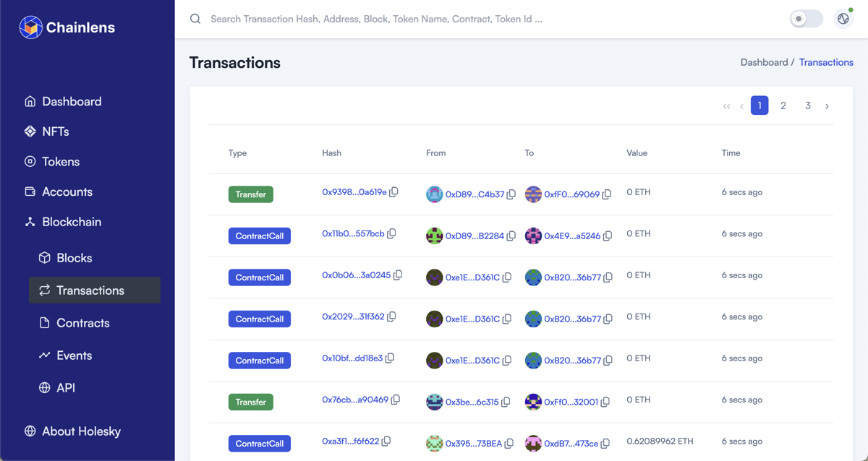This screenshot has height=461, width=868.
Task: Go to pagination page 2
Action: point(783,105)
